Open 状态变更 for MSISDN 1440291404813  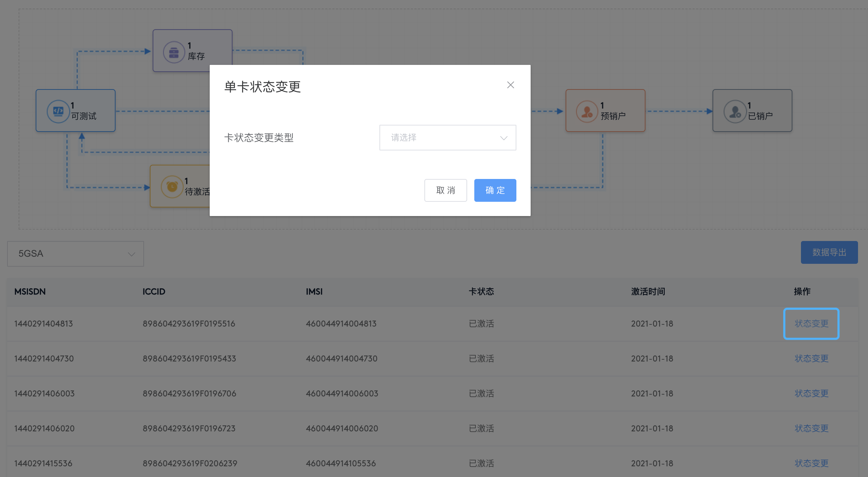(811, 323)
